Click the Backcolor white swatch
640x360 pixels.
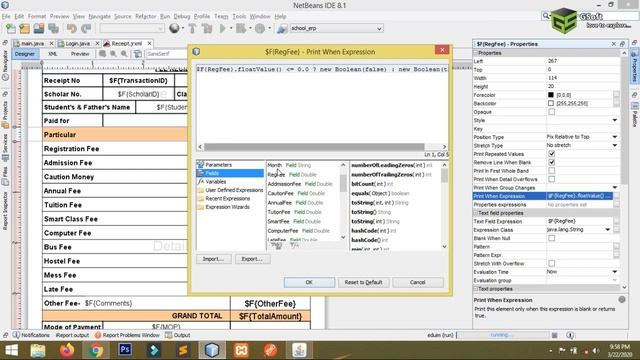(551, 103)
